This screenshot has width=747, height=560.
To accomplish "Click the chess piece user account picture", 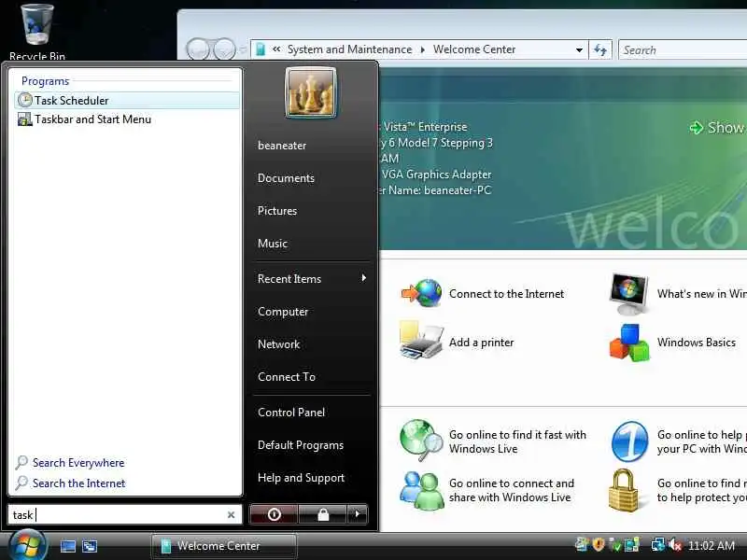I will click(311, 92).
